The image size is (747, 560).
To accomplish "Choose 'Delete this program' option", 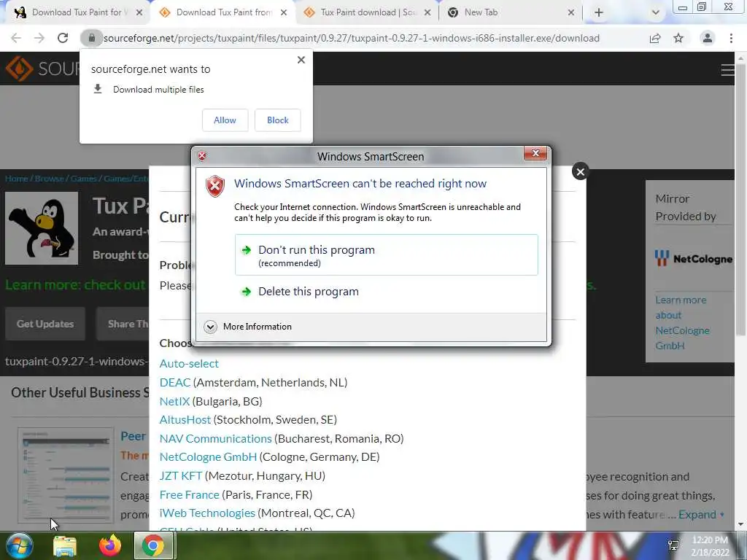I will (387, 292).
